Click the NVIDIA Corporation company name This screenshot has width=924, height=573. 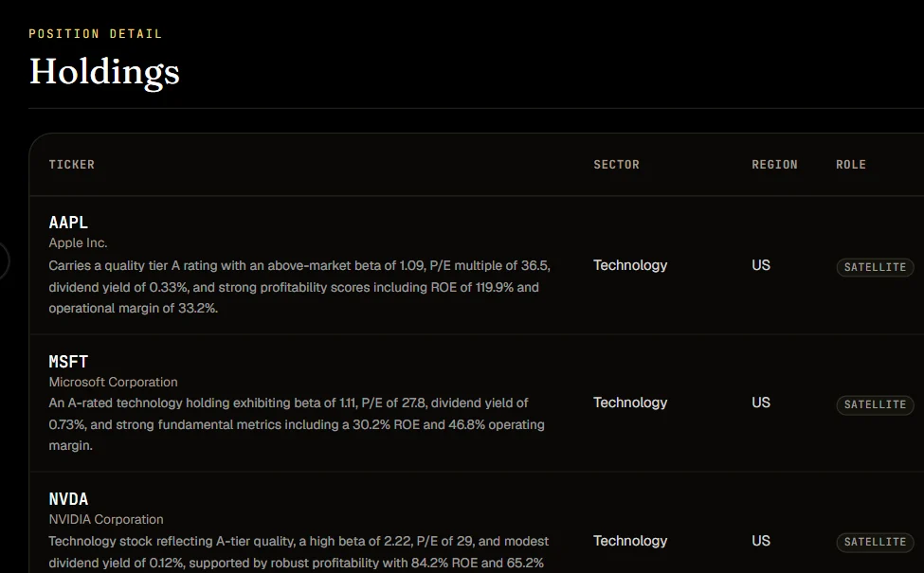point(106,519)
